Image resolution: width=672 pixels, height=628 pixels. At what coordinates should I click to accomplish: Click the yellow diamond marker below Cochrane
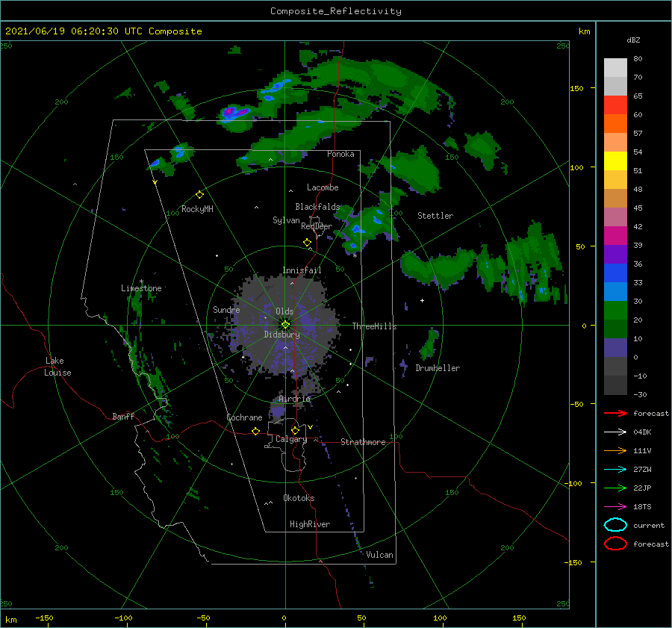(255, 431)
